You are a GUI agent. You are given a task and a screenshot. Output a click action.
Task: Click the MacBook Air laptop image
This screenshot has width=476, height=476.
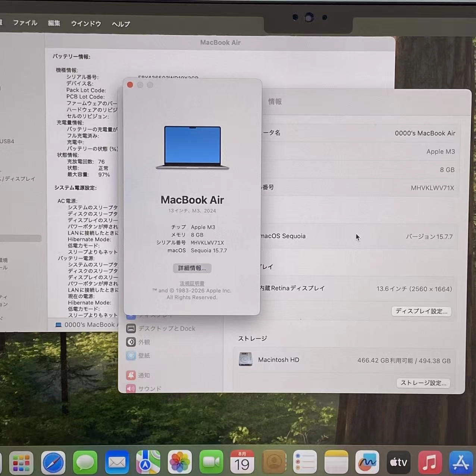tap(192, 148)
